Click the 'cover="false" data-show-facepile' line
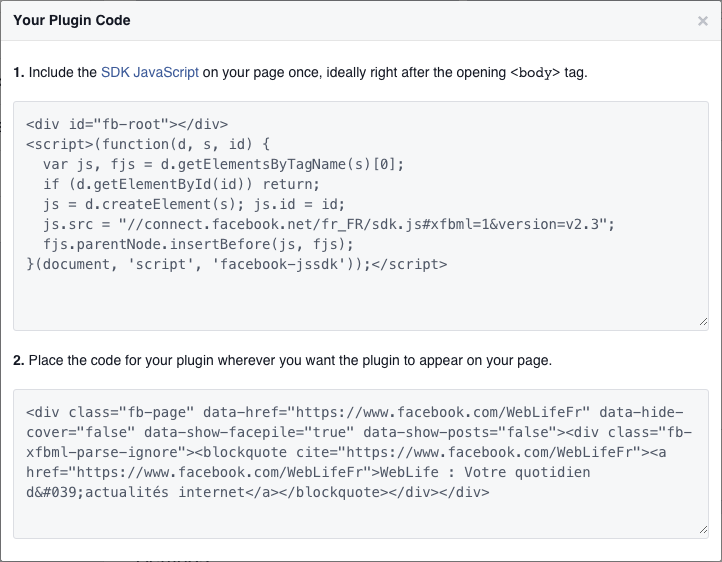Viewport: 722px width, 562px height. pos(359,432)
